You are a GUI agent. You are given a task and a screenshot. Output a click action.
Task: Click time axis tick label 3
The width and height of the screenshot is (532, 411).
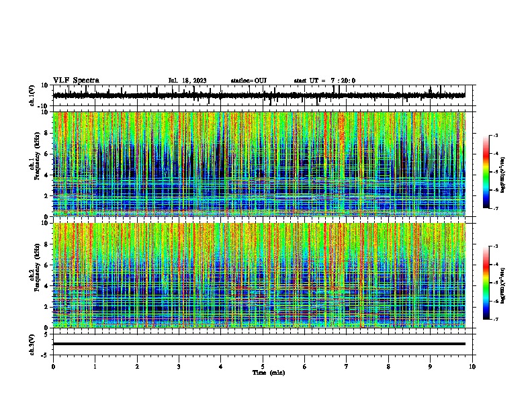179,367
